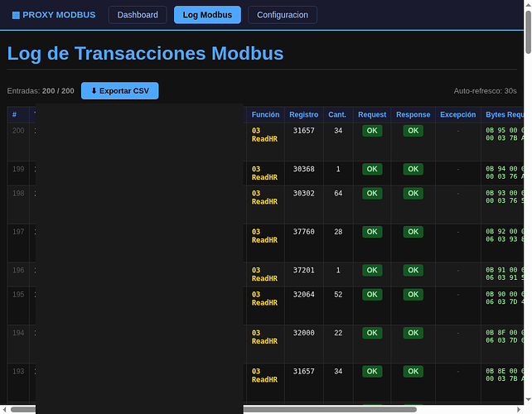This screenshot has width=532, height=414.
Task: Select the Cant. column header
Action: [337, 114]
